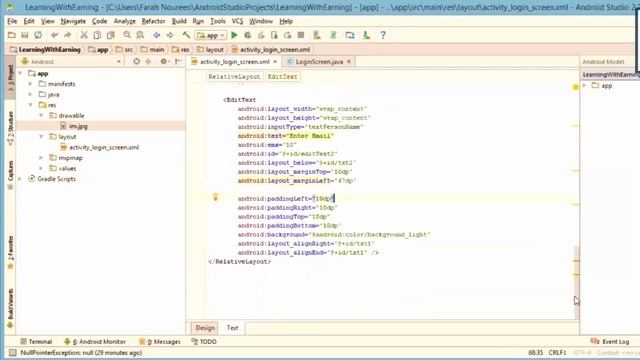Expand Gradle Scripts node
The width and height of the screenshot is (640, 360).
tap(20, 179)
